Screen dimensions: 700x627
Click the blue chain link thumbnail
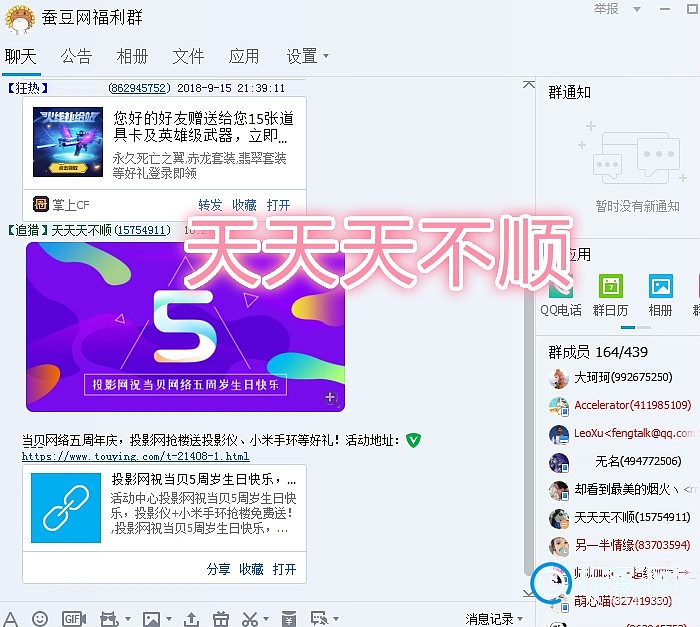point(66,508)
